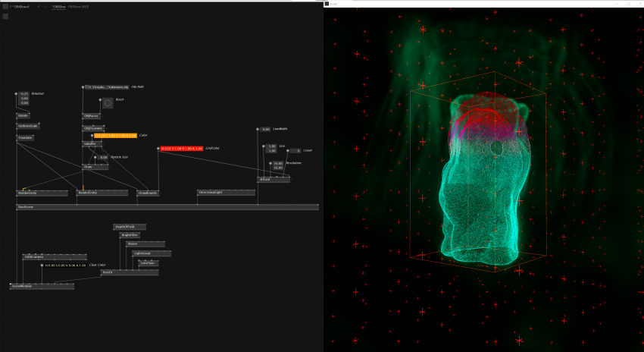Click the GridColor label text
644x352 pixels.
[x=212, y=148]
